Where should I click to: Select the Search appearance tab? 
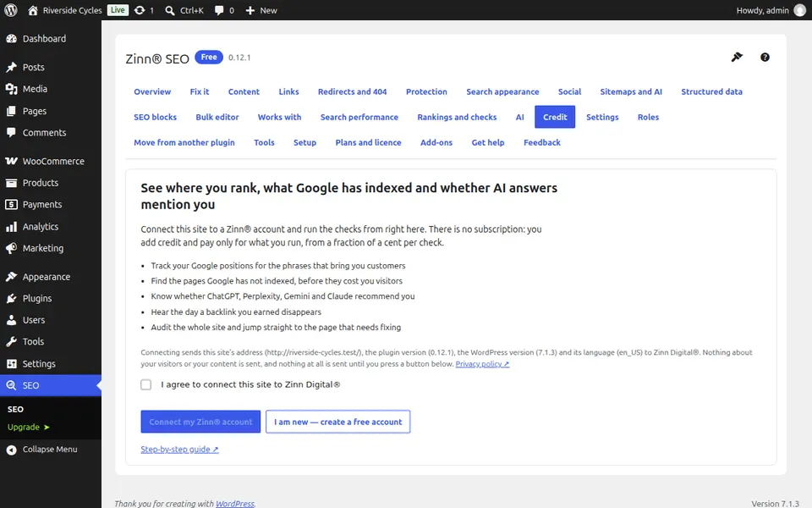[x=502, y=91]
